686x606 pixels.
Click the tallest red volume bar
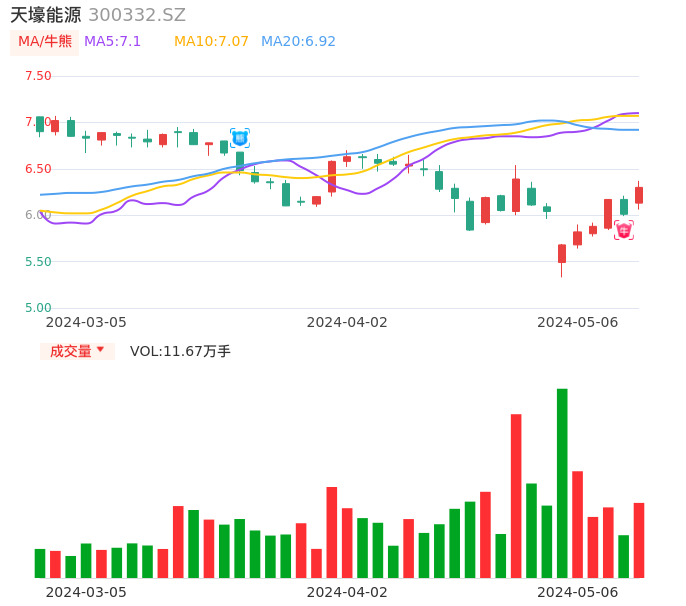point(516,495)
